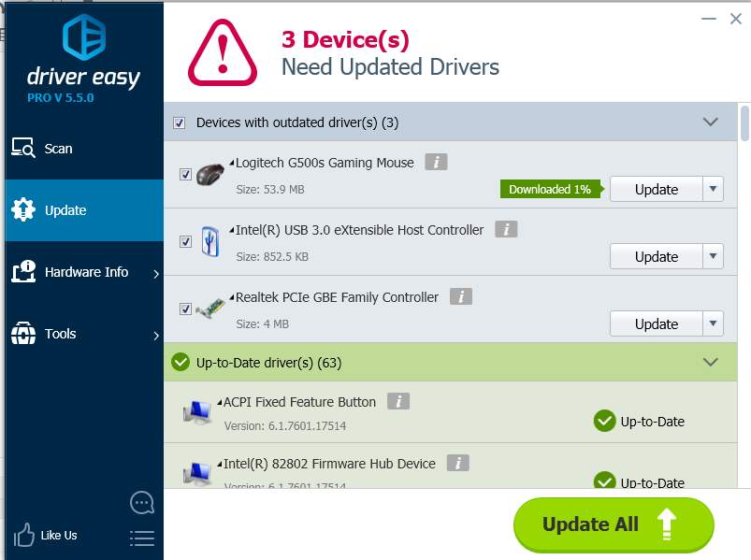
Task: Select the Update section in sidebar
Action: coord(84,210)
